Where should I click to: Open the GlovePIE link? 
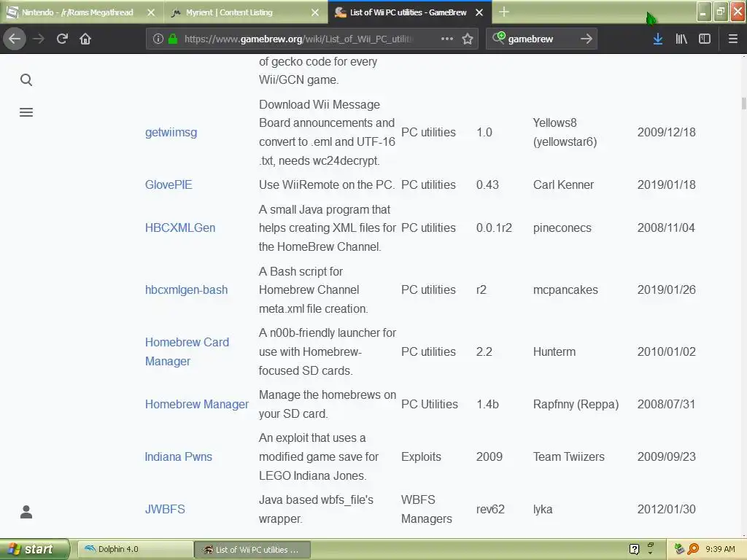169,184
